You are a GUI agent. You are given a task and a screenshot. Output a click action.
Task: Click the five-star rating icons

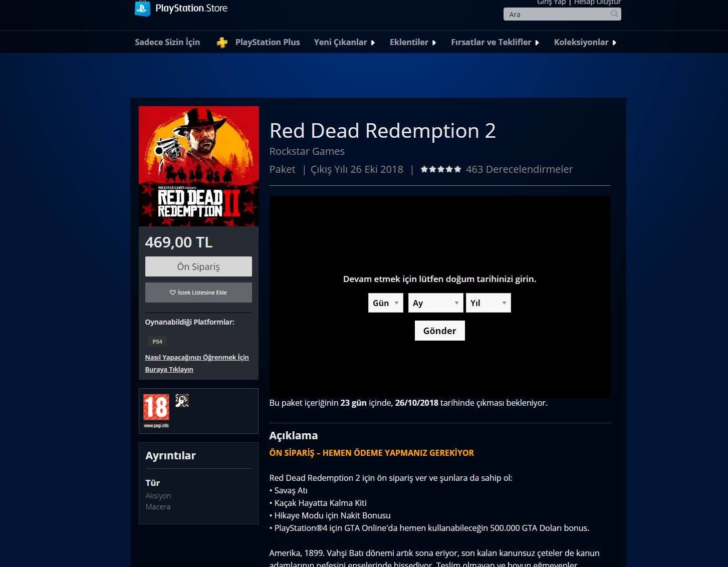click(x=441, y=169)
